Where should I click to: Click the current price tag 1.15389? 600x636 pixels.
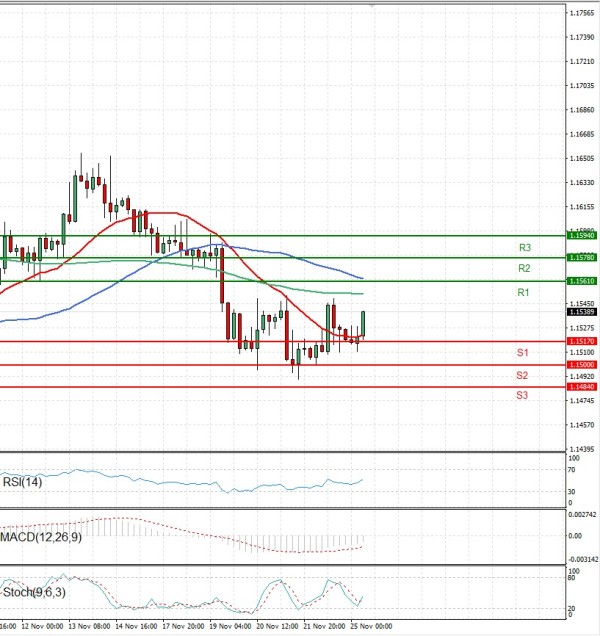pyautogui.click(x=582, y=311)
